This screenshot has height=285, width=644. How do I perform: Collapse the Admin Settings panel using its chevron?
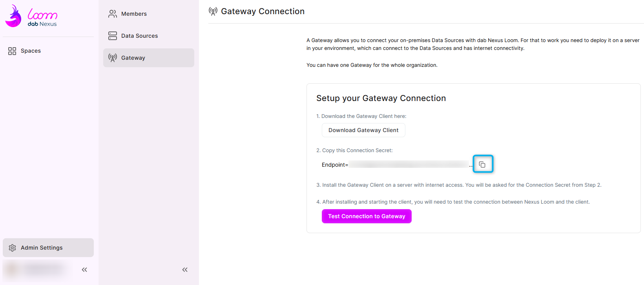pyautogui.click(x=185, y=270)
